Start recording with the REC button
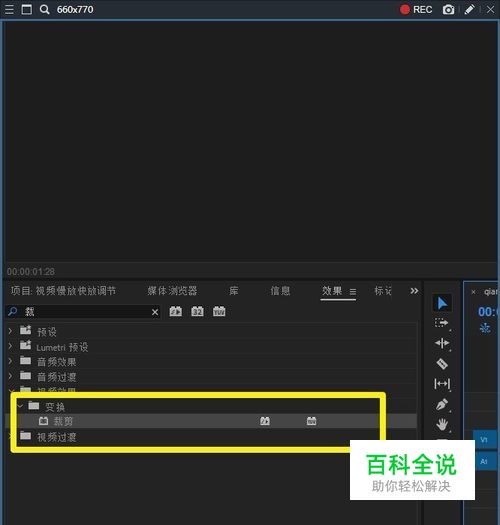500x525 pixels. pyautogui.click(x=416, y=9)
